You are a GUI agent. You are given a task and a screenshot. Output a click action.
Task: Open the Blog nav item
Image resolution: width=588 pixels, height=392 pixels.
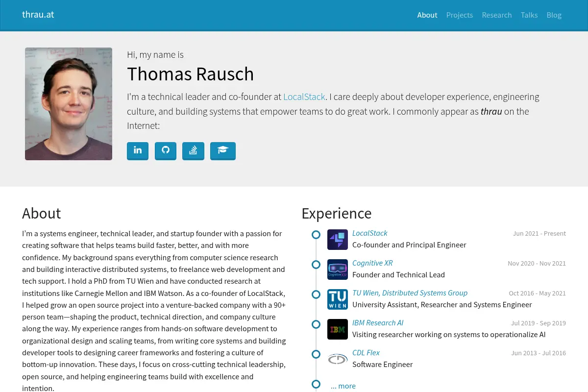tap(554, 15)
